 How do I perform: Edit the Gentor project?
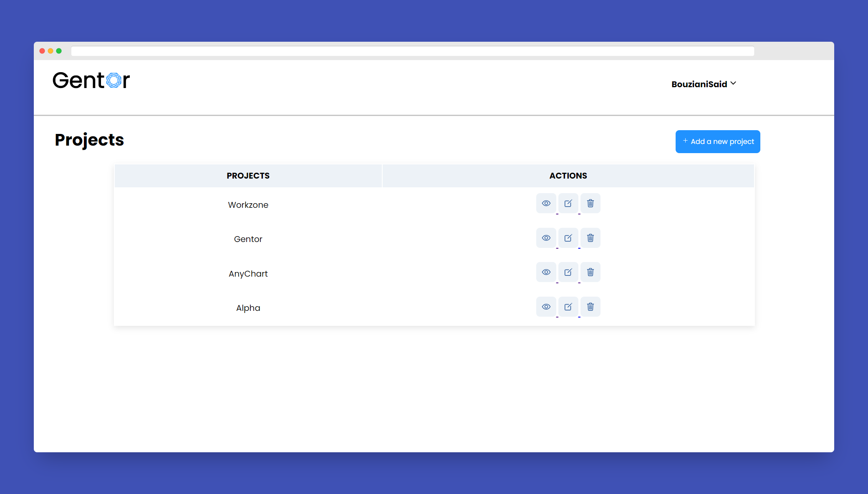click(x=568, y=238)
